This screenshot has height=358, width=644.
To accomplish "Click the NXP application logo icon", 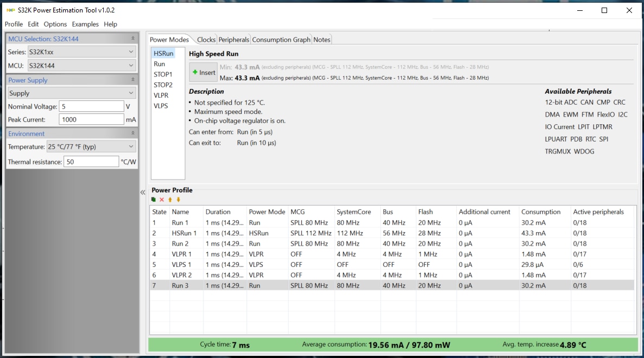I will tap(10, 10).
